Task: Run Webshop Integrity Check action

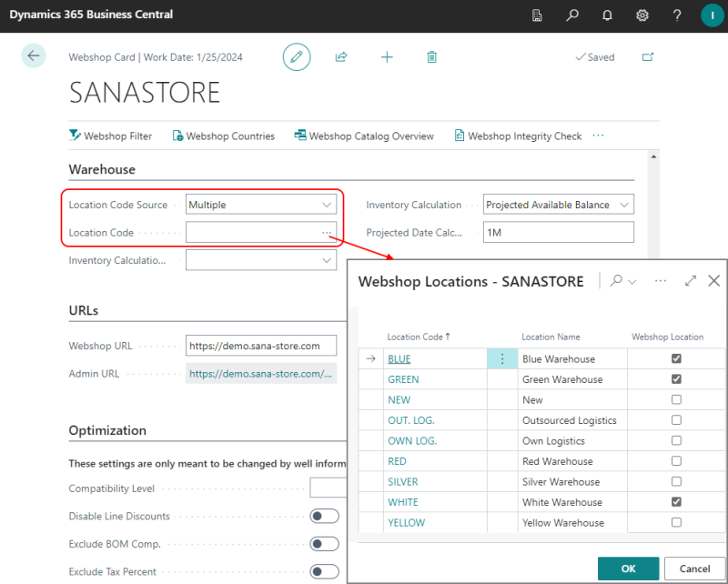Action: [x=518, y=136]
